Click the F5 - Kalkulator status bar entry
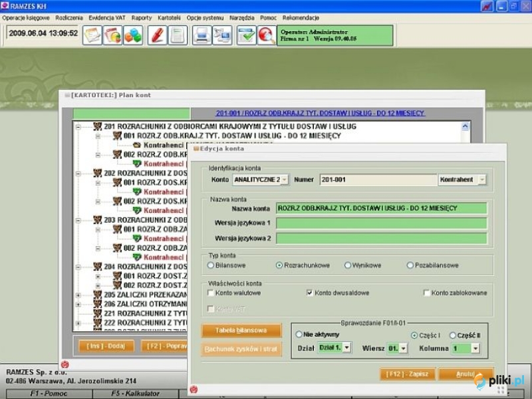 click(136, 394)
